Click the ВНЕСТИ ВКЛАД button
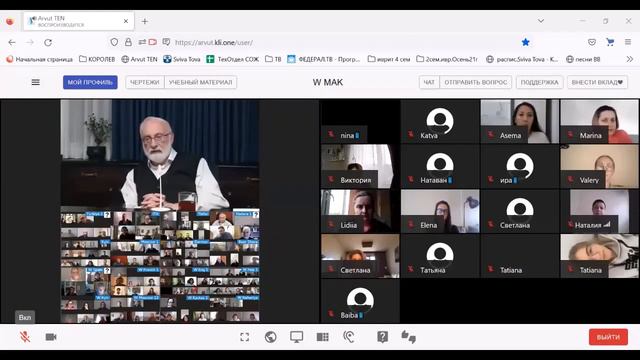 (597, 82)
